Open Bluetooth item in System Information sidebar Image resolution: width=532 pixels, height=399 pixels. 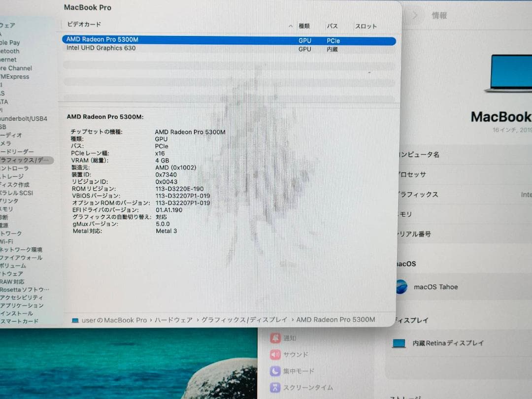click(x=10, y=51)
